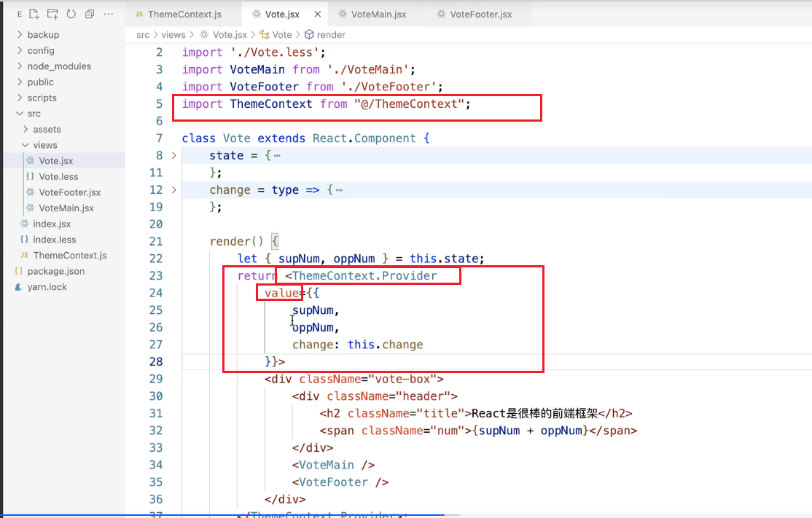Expand the scripts folder
This screenshot has height=518, width=812.
pyautogui.click(x=20, y=98)
